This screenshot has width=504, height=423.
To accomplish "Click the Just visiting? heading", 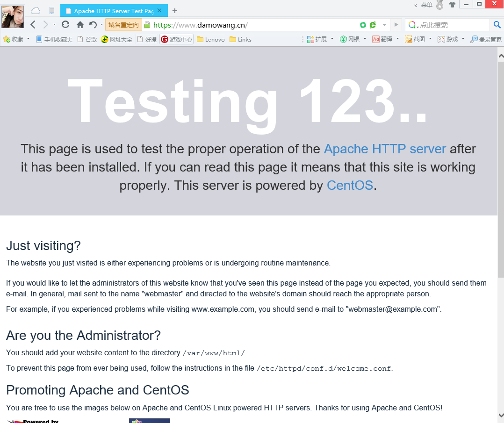I will click(x=43, y=246).
